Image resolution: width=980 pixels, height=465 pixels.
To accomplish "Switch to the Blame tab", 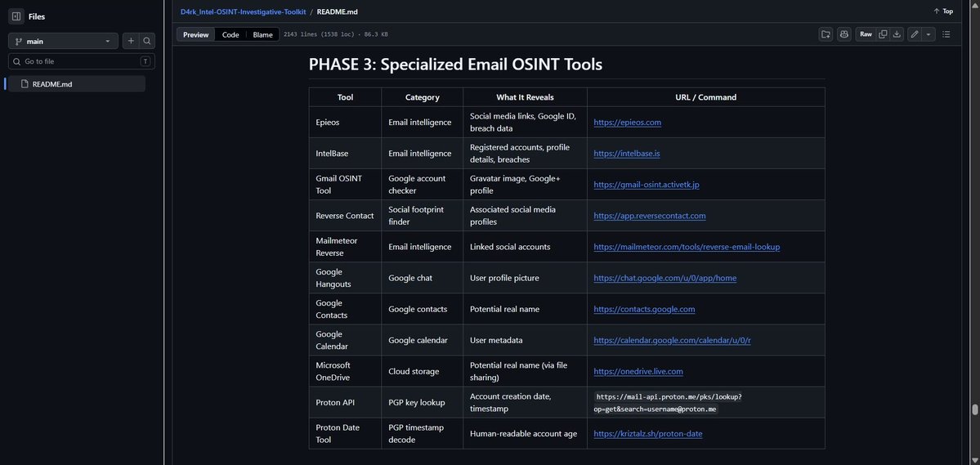I will click(262, 34).
